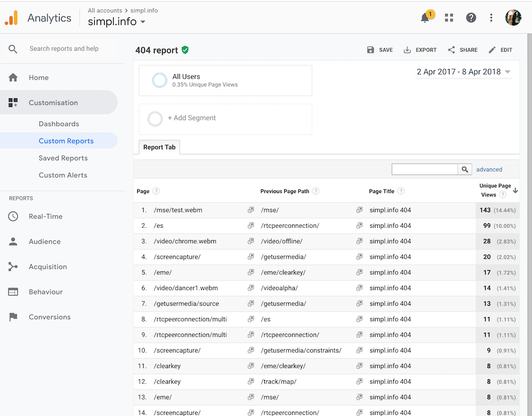Open the notifications bell
Image resolution: width=532 pixels, height=416 pixels.
tap(425, 18)
